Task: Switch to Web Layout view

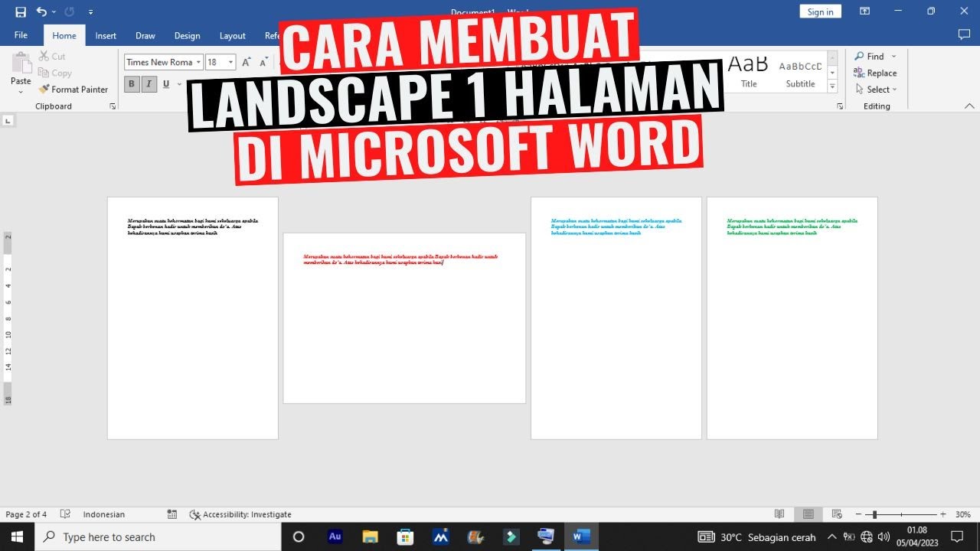Action: click(x=837, y=514)
